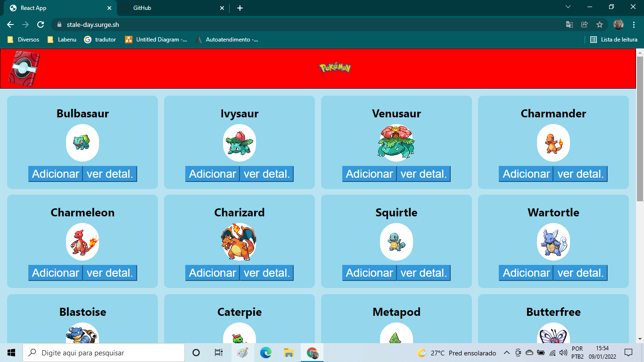Add Venusaur with the Adicionar button
This screenshot has width=644, height=362.
pos(370,174)
